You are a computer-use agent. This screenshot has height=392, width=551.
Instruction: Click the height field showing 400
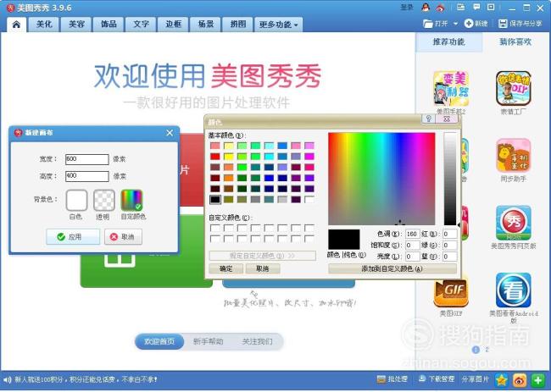pyautogui.click(x=87, y=176)
